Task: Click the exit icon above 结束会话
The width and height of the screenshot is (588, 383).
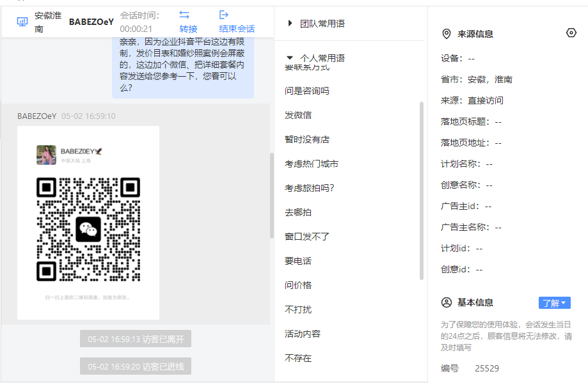Action: point(224,15)
